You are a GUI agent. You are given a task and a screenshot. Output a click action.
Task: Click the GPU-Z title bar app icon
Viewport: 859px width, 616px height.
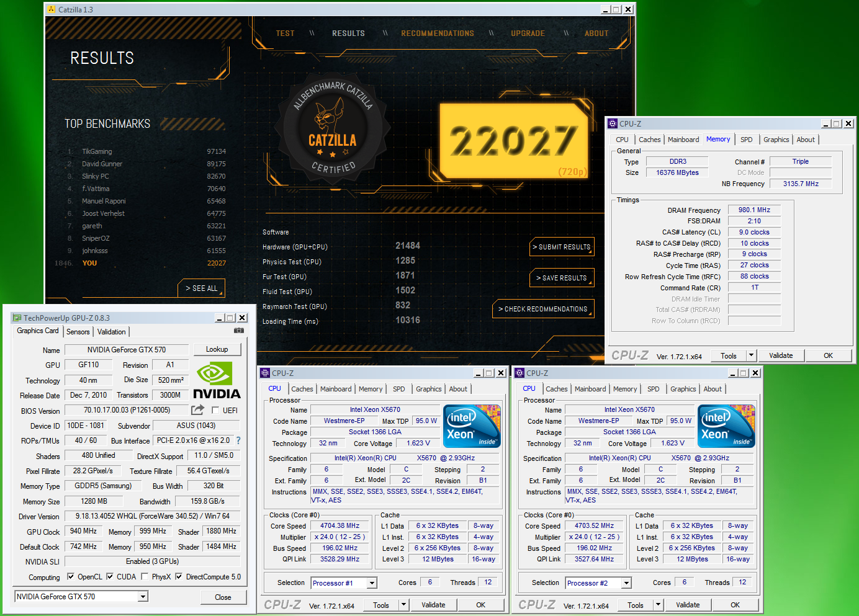pyautogui.click(x=17, y=318)
